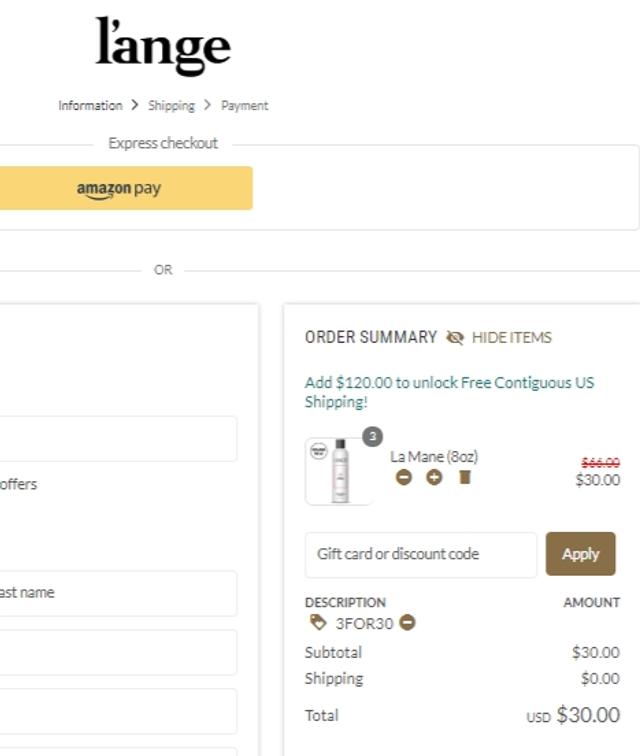640x756 pixels.
Task: Click the l'ange logo
Action: coord(163,46)
